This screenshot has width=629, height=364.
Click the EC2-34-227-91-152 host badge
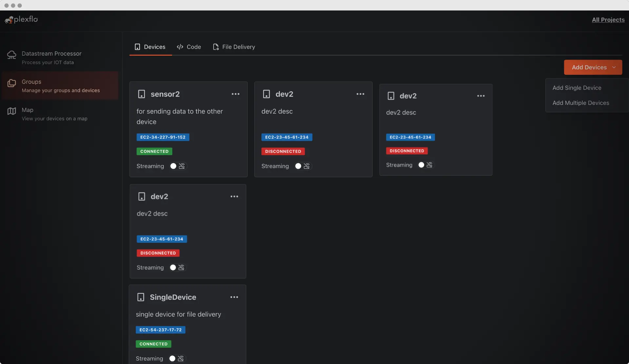(163, 137)
